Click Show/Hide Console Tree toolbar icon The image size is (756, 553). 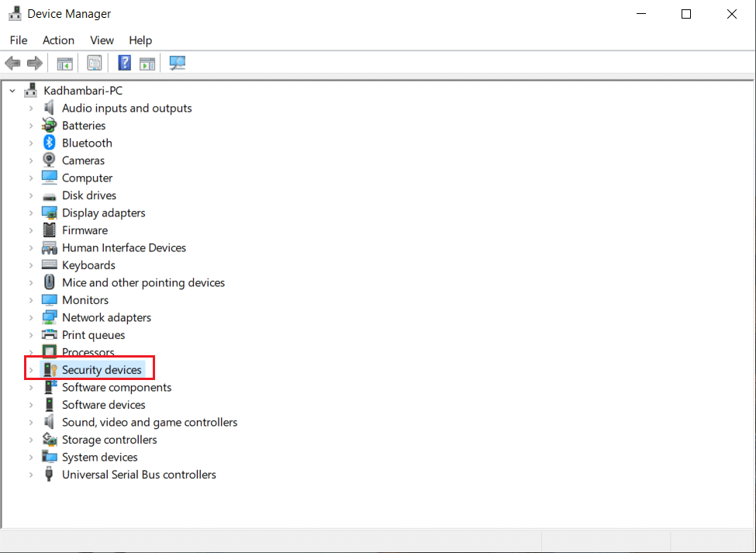coord(64,63)
